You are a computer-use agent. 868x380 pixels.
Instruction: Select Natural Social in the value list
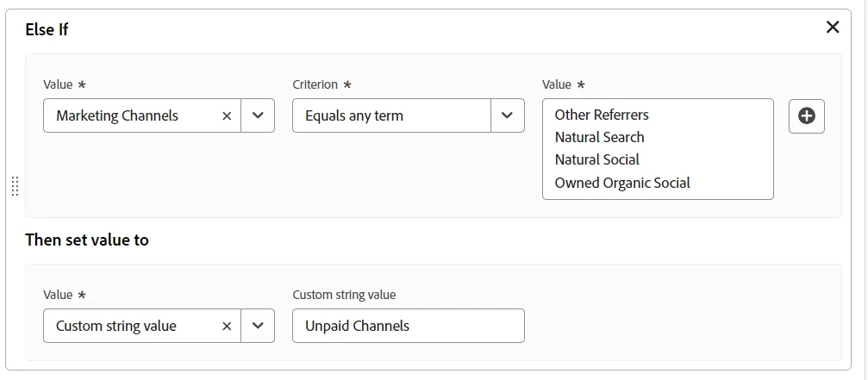[596, 159]
